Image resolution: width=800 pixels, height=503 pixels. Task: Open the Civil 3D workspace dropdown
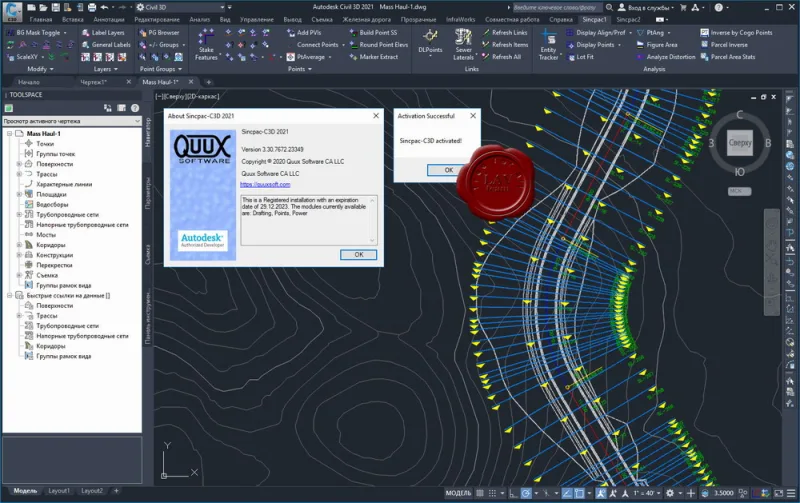(x=181, y=7)
